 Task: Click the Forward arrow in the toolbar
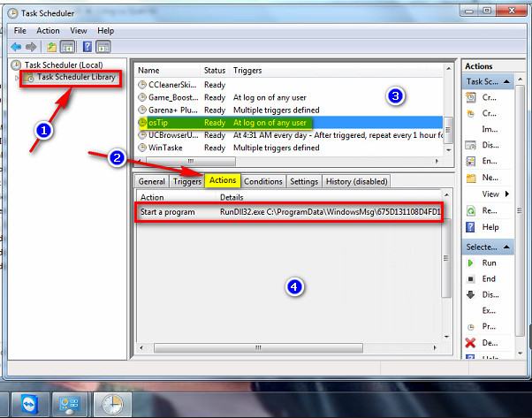tap(32, 47)
